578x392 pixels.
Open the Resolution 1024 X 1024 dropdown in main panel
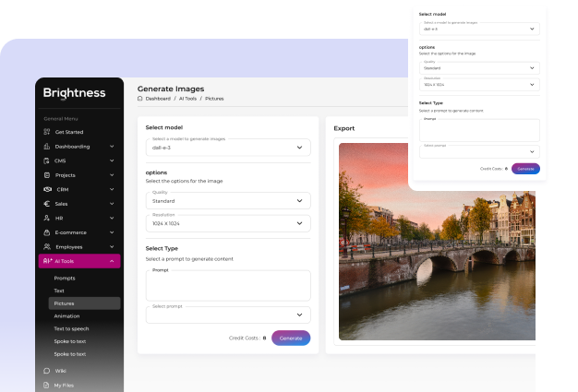228,223
